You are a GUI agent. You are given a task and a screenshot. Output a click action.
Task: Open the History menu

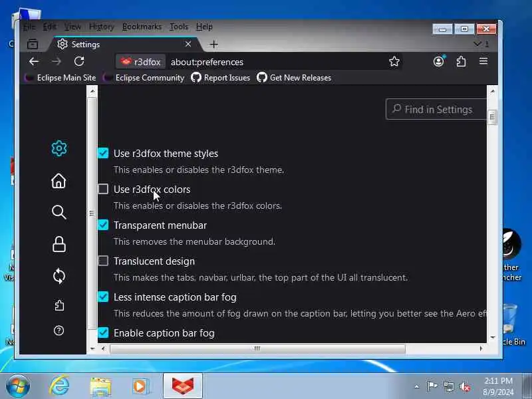102,27
